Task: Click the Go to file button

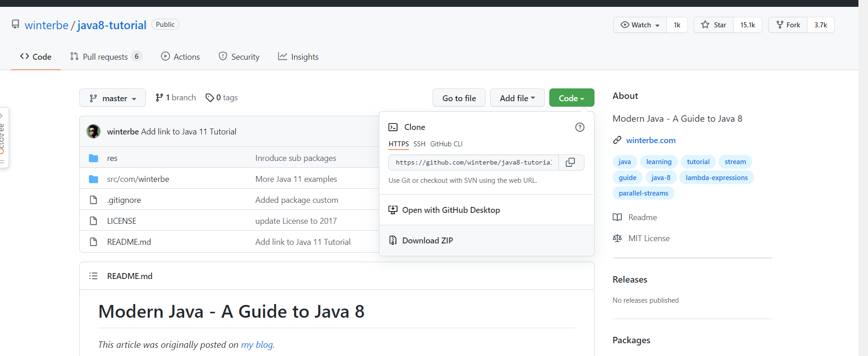Action: point(459,98)
